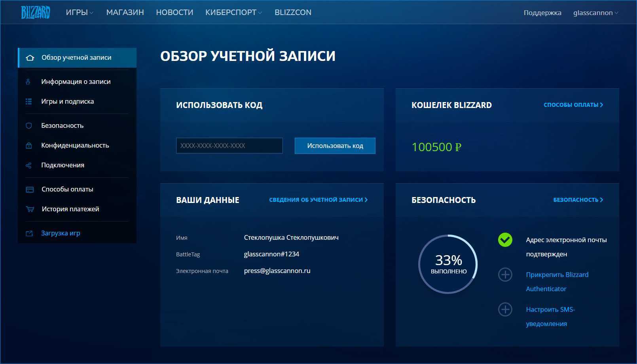Click Адрес электронной почты подтвержден text
This screenshot has height=364, width=637.
click(x=566, y=247)
